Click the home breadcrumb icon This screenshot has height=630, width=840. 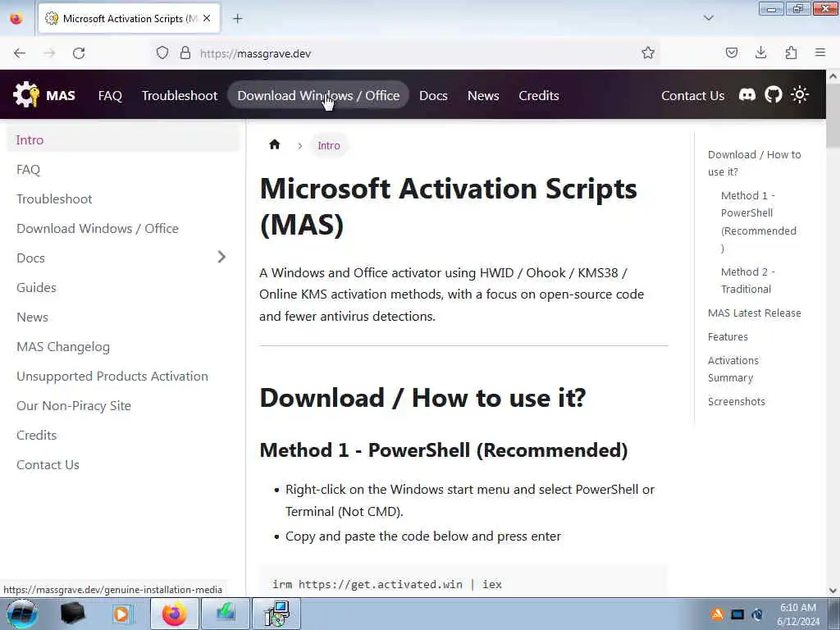[x=274, y=144]
